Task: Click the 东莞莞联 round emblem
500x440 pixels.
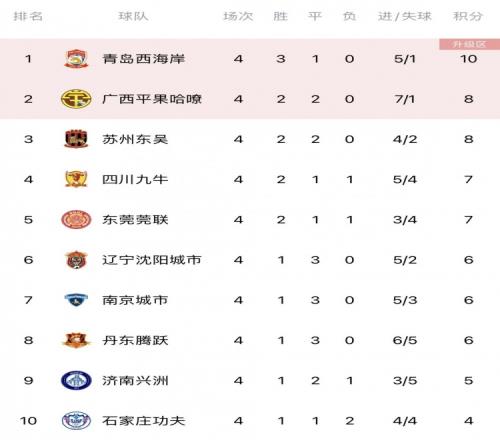Action: point(76,220)
